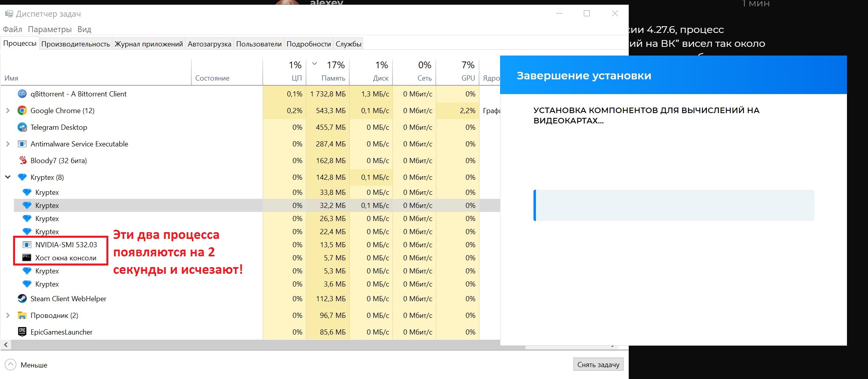Click the console window host icon
The image size is (868, 379).
(27, 258)
